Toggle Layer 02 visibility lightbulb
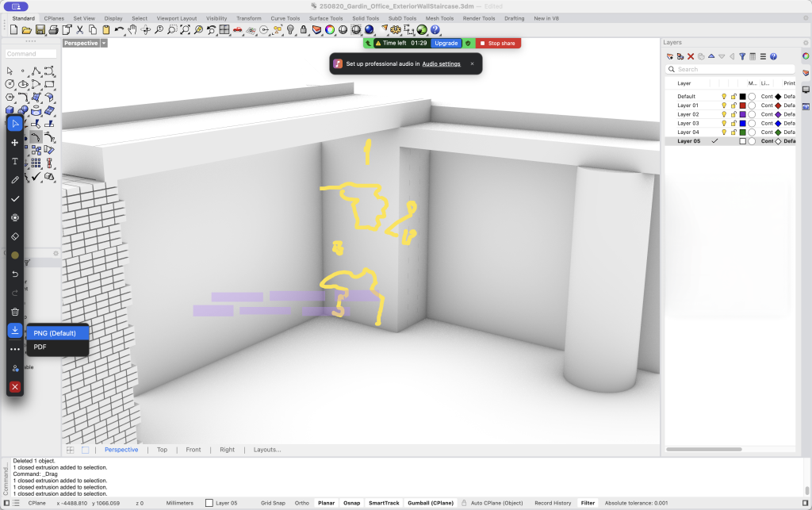The image size is (812, 510). pos(724,114)
